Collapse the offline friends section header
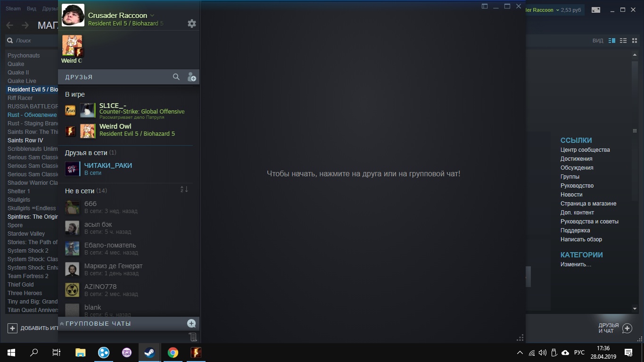 coord(80,191)
